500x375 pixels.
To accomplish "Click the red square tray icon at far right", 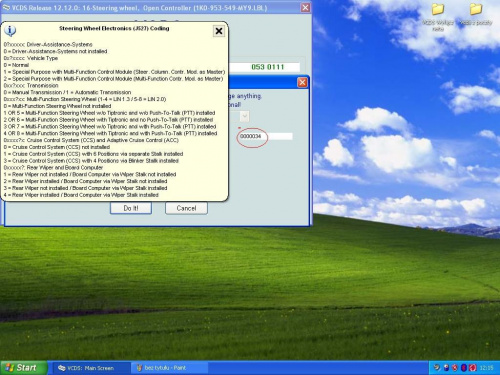I will click(x=472, y=368).
